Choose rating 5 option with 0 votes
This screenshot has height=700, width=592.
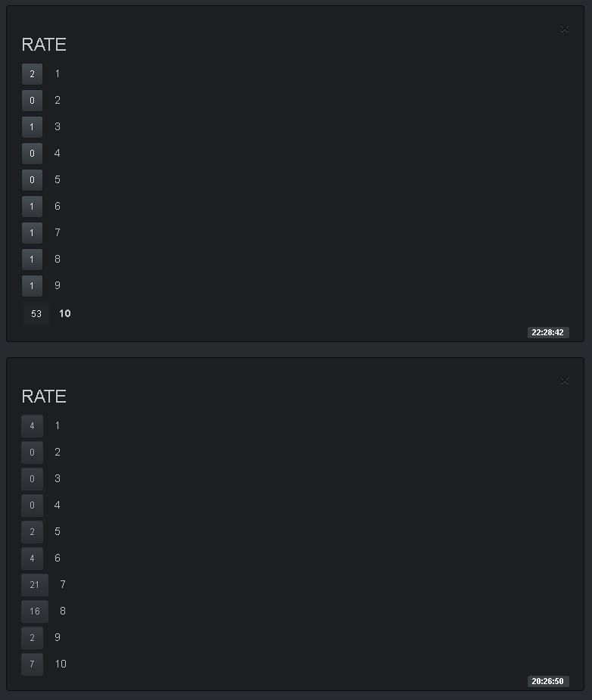pos(32,180)
